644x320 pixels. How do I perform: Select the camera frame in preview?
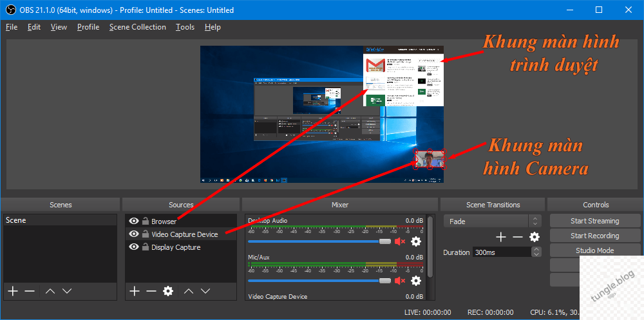[x=430, y=159]
